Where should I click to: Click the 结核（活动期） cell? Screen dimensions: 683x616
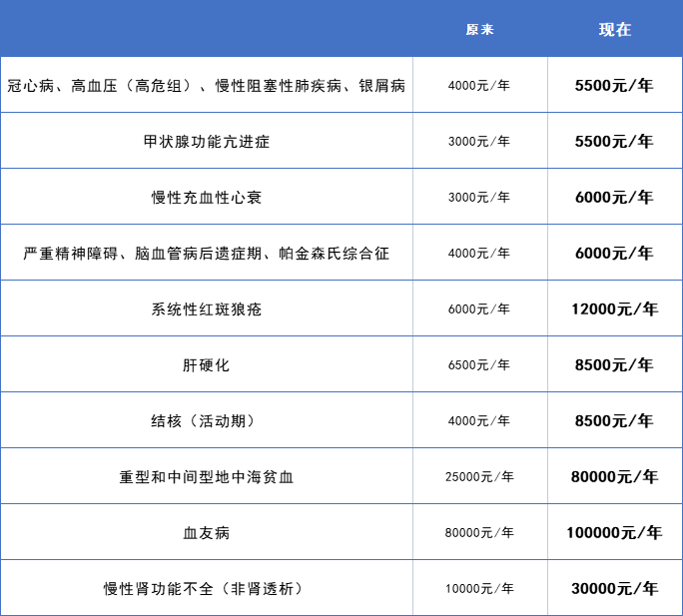(207, 421)
